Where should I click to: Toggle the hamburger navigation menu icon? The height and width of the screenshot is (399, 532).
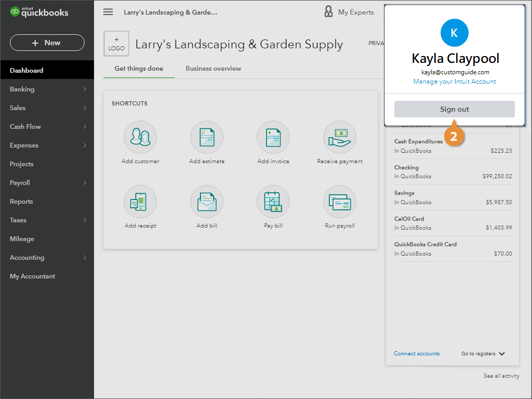[x=108, y=12]
